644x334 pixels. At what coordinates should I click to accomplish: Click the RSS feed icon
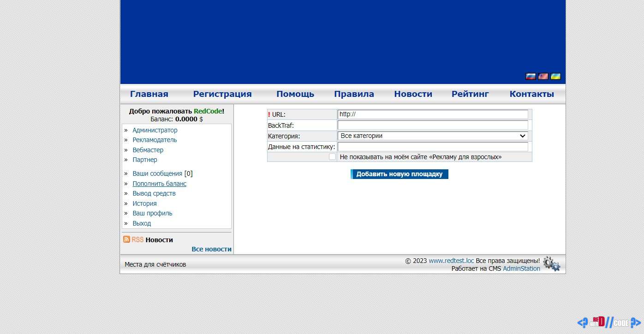[x=126, y=239]
